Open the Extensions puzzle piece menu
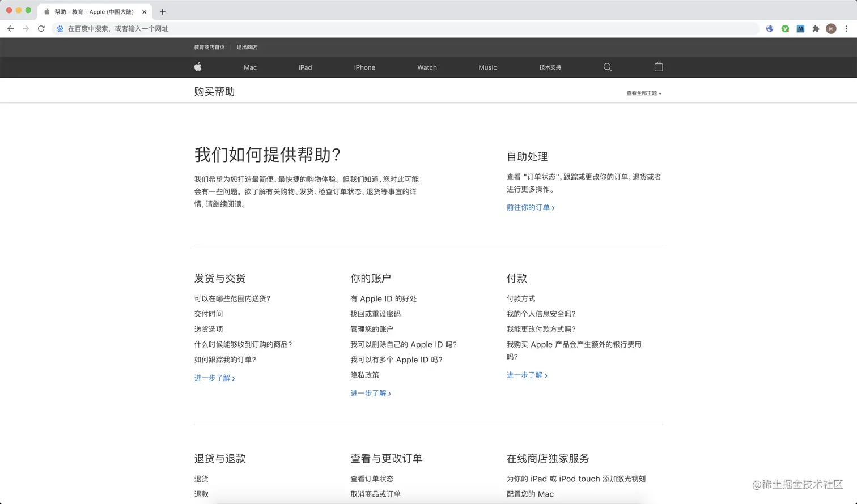This screenshot has width=857, height=504. (x=816, y=28)
